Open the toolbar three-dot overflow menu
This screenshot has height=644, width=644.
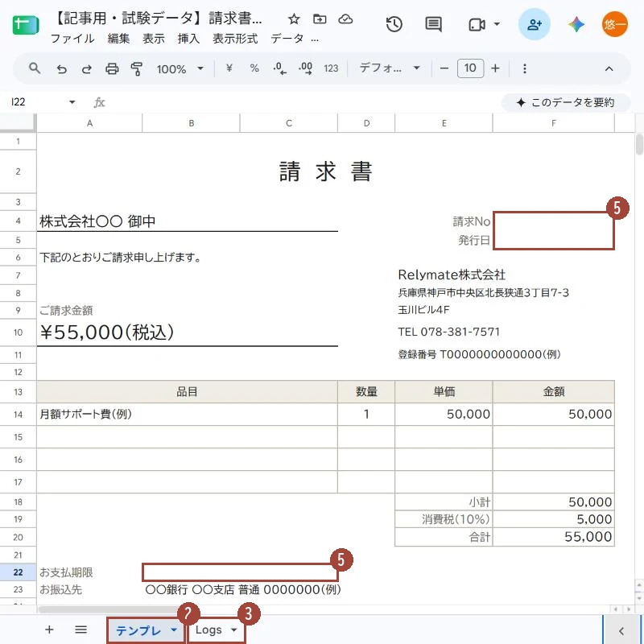pyautogui.click(x=525, y=68)
